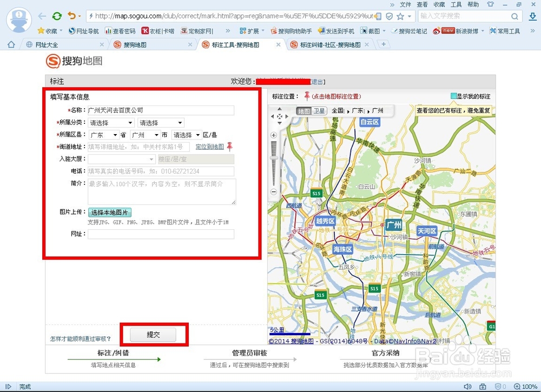Open 查看密码 bookmark
Screen dimensions: 541x392
coord(120,31)
